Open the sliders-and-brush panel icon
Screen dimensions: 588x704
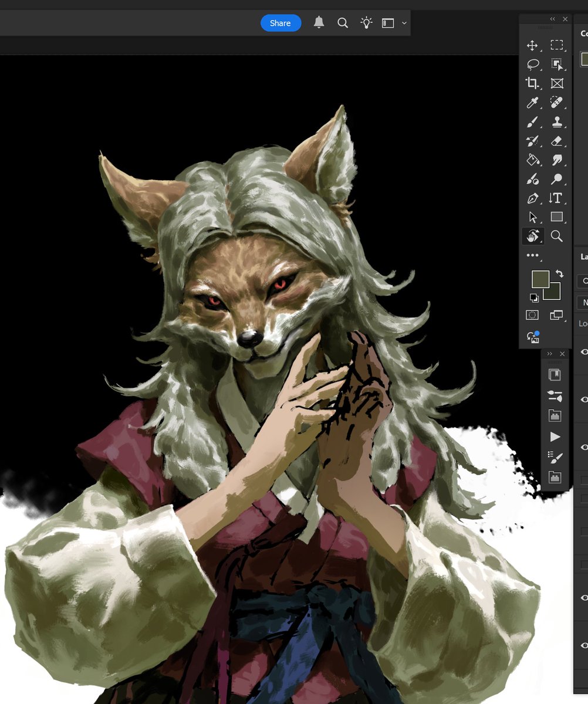click(555, 395)
